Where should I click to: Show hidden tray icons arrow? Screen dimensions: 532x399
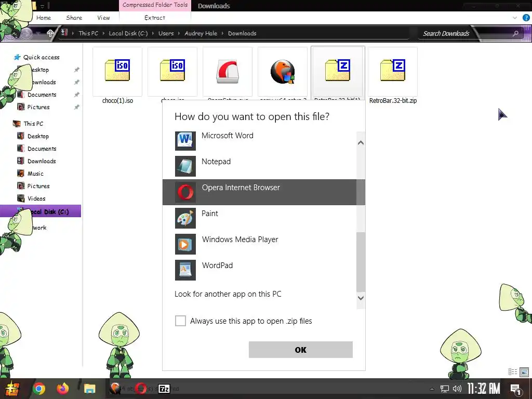click(x=432, y=389)
